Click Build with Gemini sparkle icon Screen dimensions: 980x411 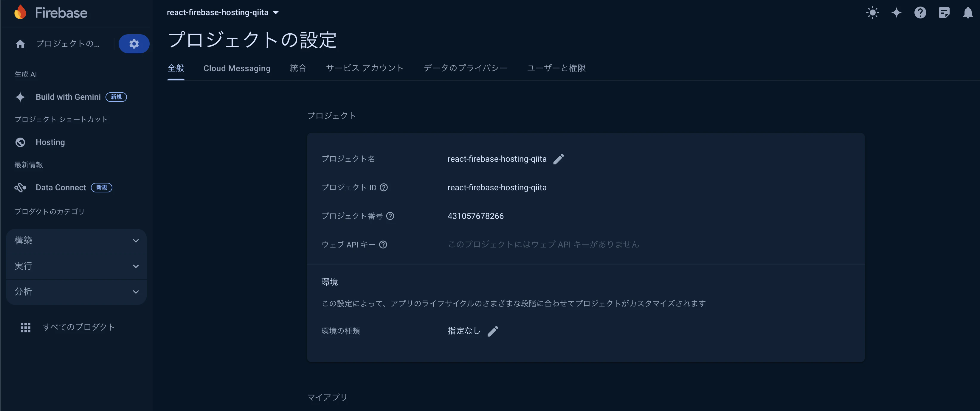point(20,97)
